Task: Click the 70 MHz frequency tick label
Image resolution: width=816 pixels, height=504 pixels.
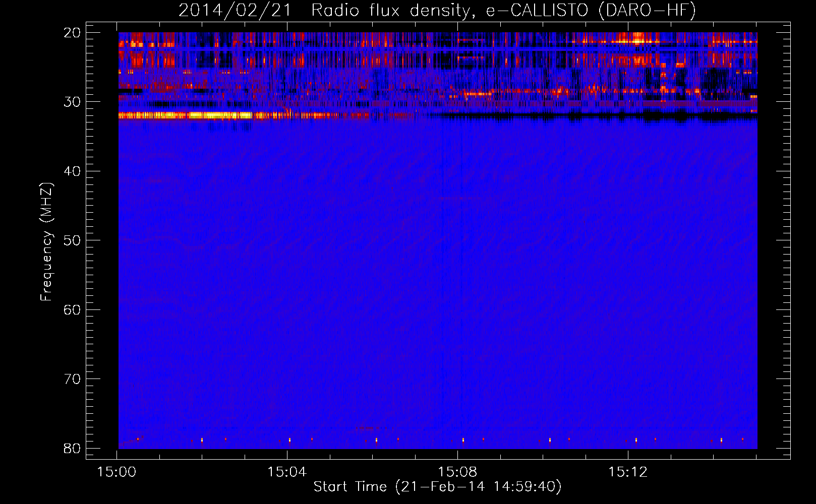Action: pos(72,379)
